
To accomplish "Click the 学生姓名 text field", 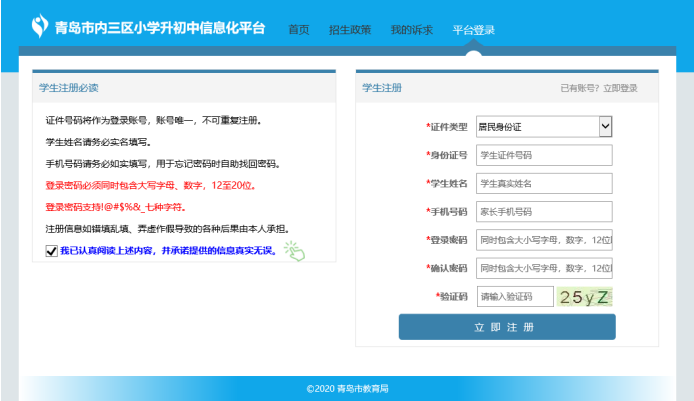I will pyautogui.click(x=544, y=183).
